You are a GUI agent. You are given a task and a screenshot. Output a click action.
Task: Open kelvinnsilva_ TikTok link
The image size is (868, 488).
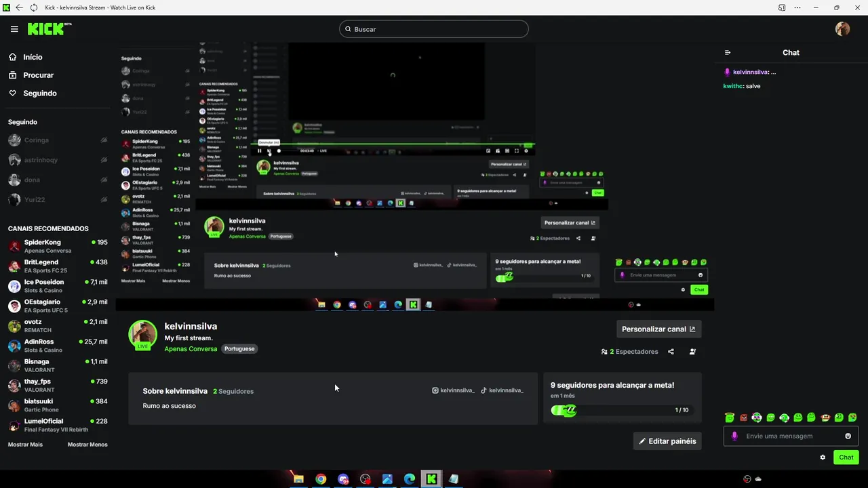(502, 390)
